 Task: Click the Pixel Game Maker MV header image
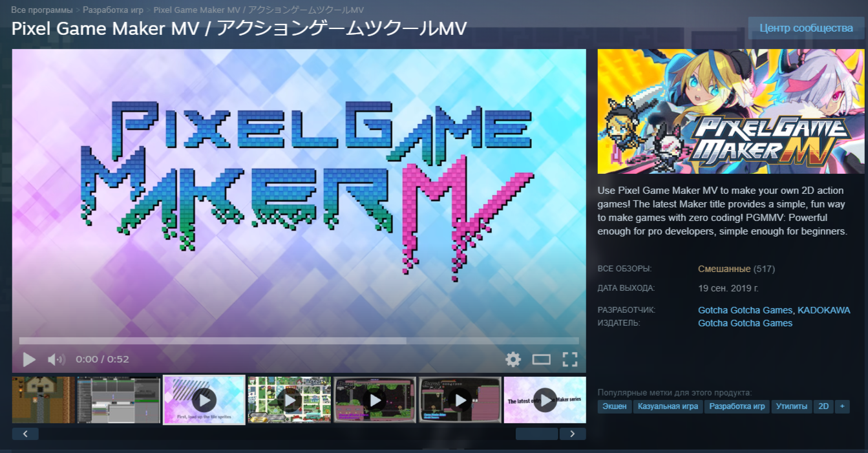tap(730, 112)
